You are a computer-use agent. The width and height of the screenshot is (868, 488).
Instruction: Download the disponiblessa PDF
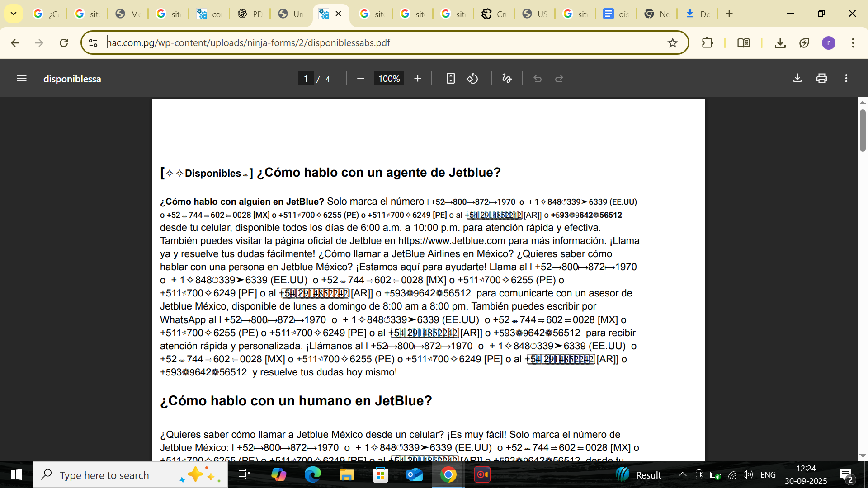click(x=797, y=78)
